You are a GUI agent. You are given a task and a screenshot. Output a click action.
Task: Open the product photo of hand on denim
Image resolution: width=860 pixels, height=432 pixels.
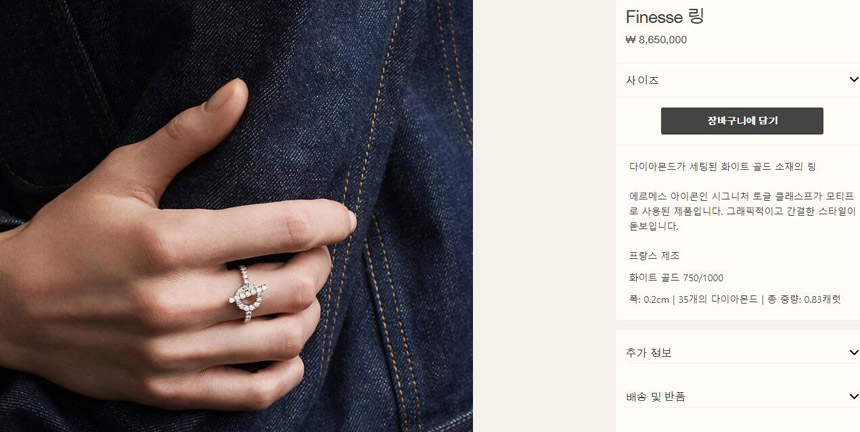(236, 216)
